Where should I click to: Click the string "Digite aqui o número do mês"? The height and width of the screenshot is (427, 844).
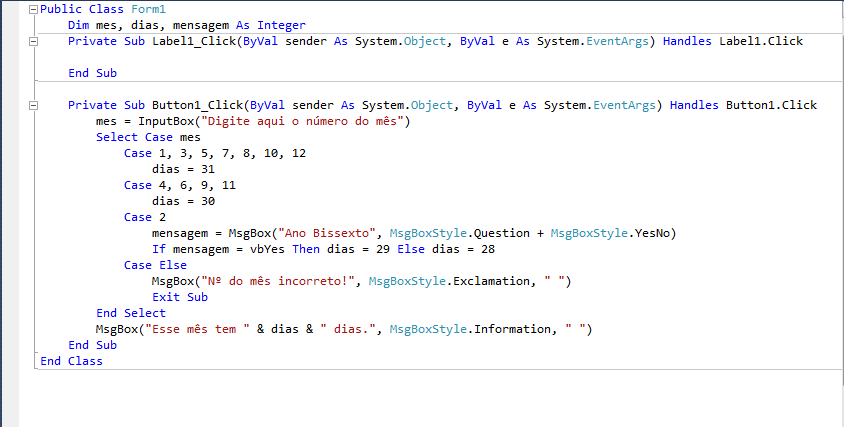click(x=302, y=121)
